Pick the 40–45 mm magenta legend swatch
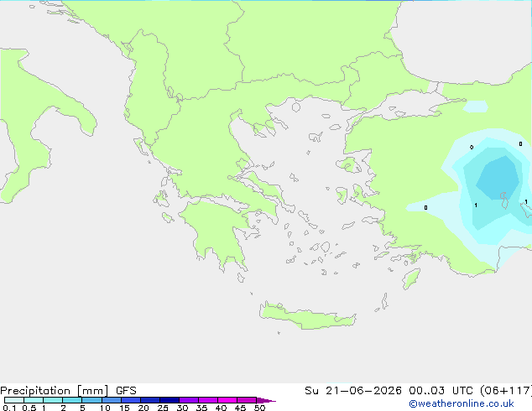The image size is (532, 411). tap(227, 400)
